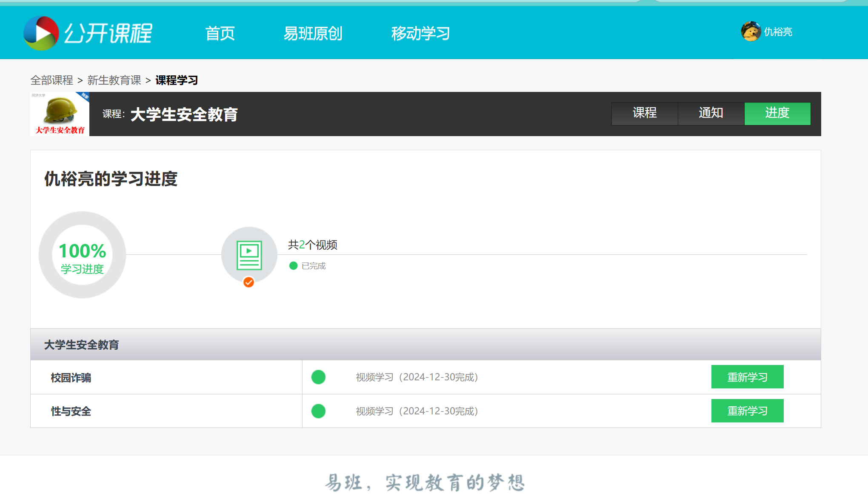This screenshot has height=502, width=868.
Task: Go to 首页 in the navigation
Action: tap(220, 33)
